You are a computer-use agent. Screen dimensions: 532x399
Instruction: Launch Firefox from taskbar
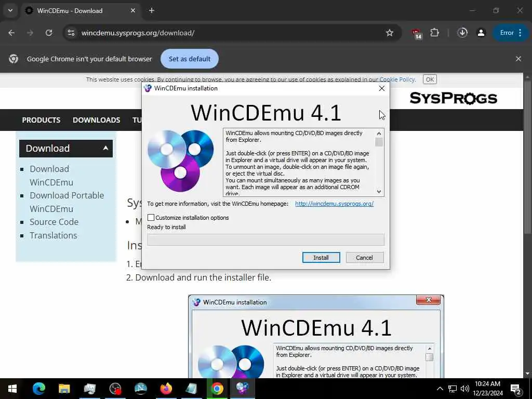point(166,389)
